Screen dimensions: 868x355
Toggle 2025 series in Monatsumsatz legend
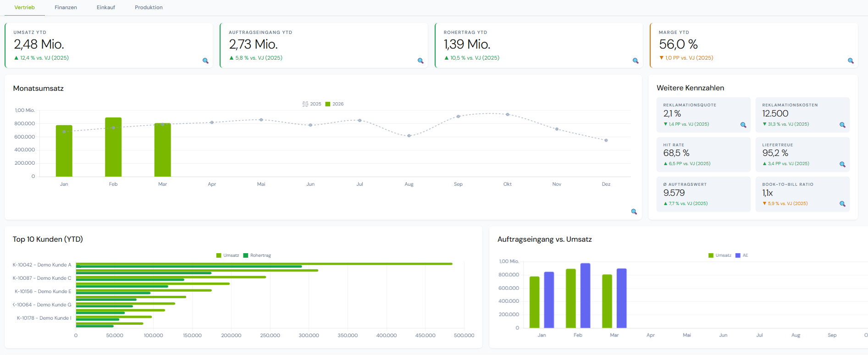tap(312, 104)
